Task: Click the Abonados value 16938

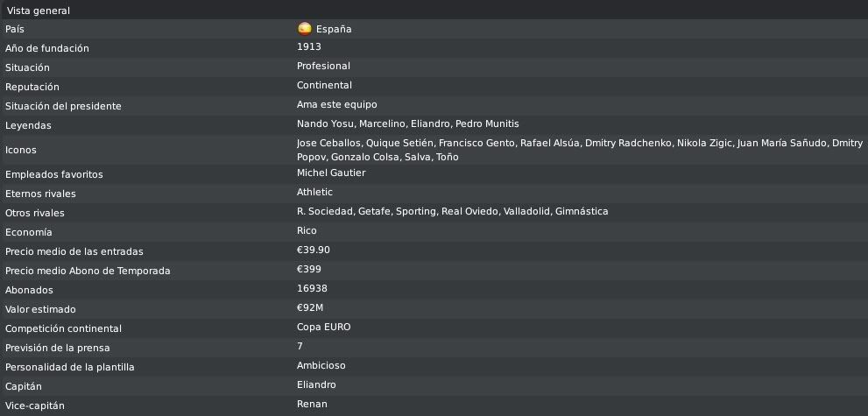Action: (312, 288)
